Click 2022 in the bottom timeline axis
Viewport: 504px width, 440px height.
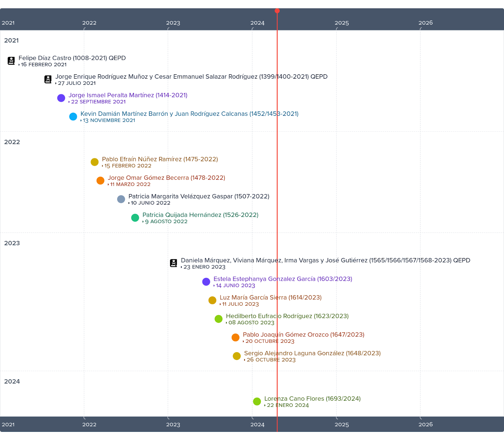(x=89, y=425)
